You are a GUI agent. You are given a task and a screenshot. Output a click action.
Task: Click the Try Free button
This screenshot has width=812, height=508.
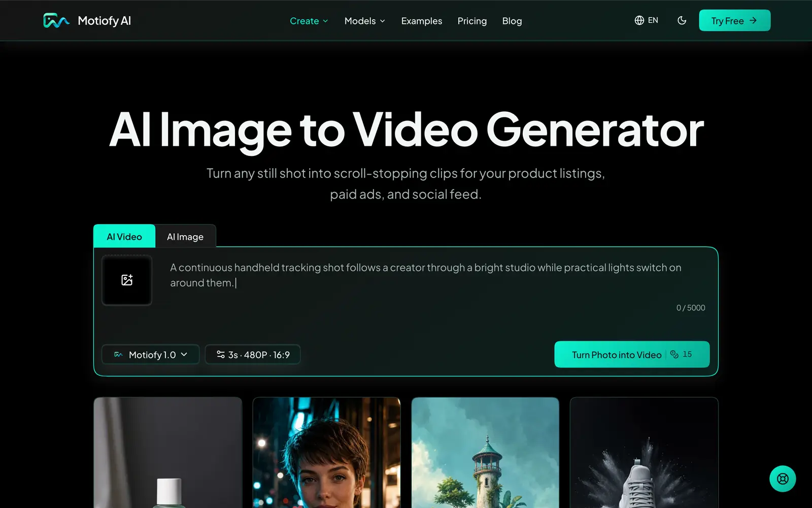734,20
